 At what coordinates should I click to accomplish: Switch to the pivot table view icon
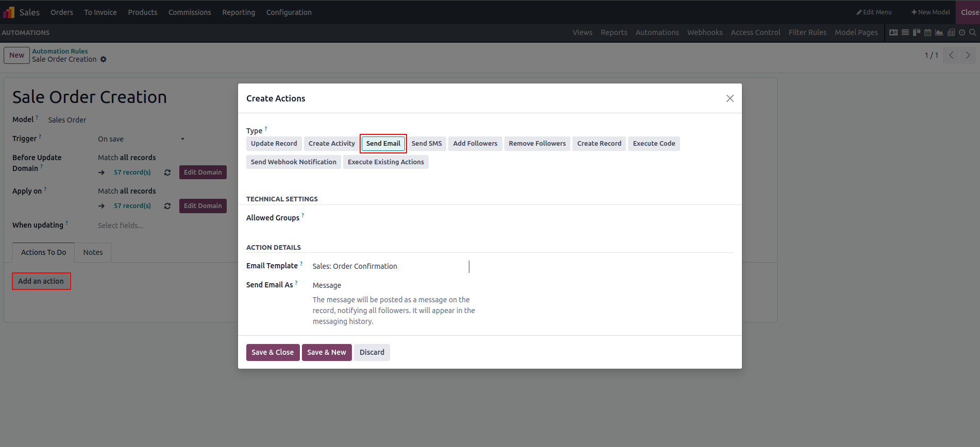951,32
